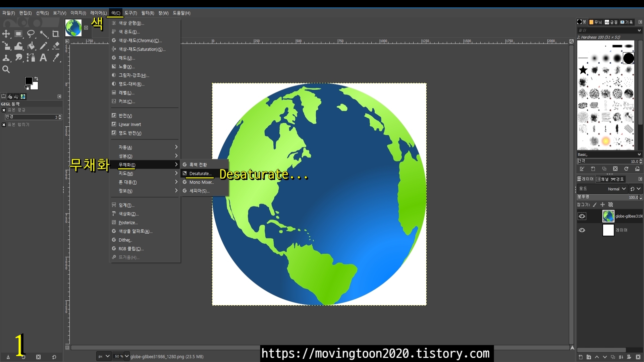
Task: Expand the 지도(M) submenu
Action: tap(145, 173)
